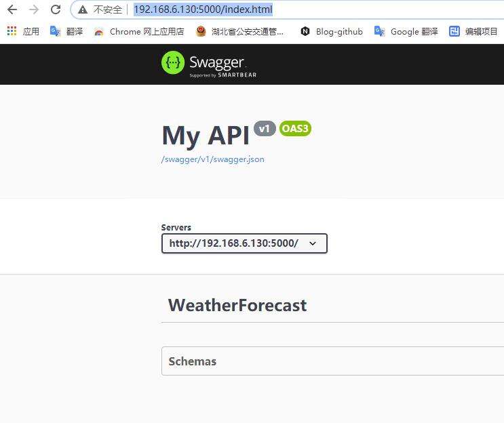This screenshot has width=504, height=423.
Task: Click the URL address bar field
Action: pos(305,9)
